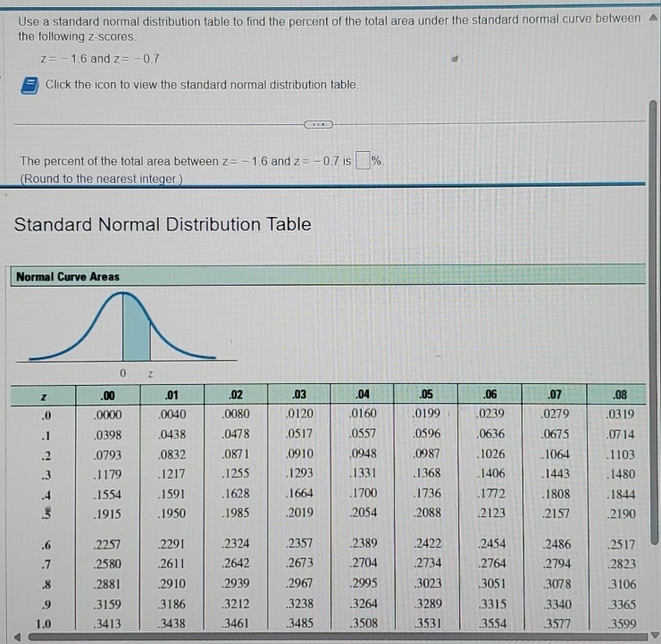Select the 'Normal Curve Areas' header

tap(68, 277)
